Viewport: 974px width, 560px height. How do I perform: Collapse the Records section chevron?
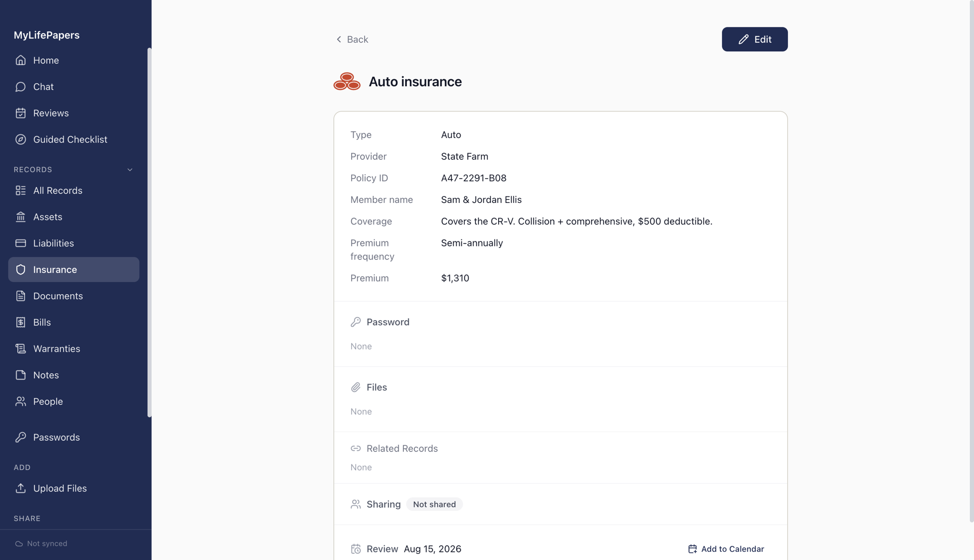tap(130, 170)
